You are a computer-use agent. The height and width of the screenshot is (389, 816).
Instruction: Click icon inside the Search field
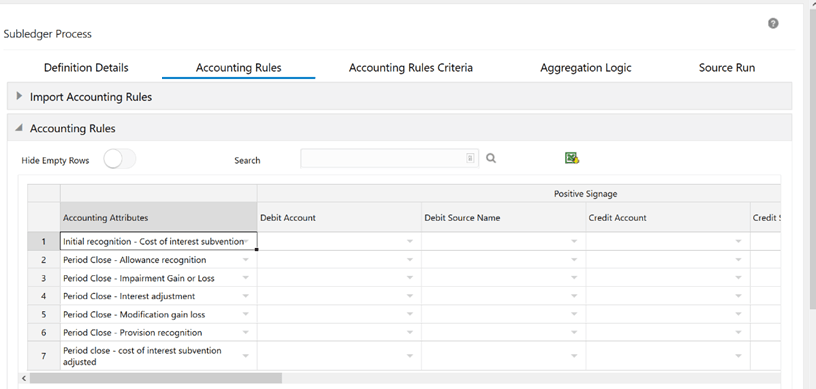click(x=470, y=158)
